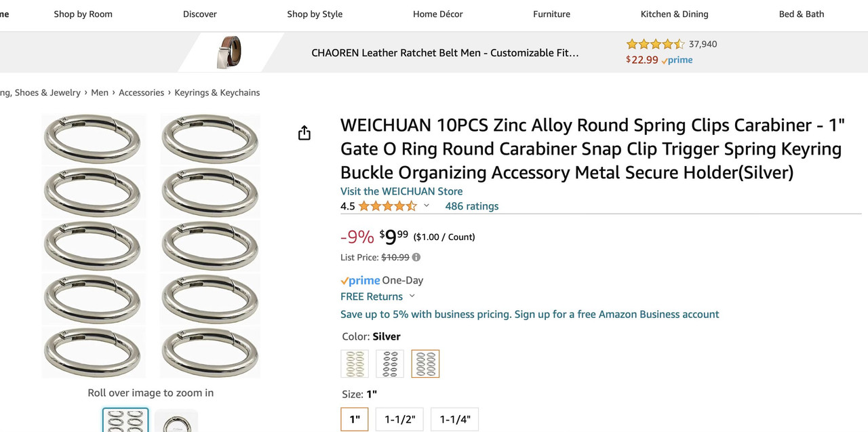The width and height of the screenshot is (868, 432).
Task: Select the gold color swatch
Action: [355, 364]
